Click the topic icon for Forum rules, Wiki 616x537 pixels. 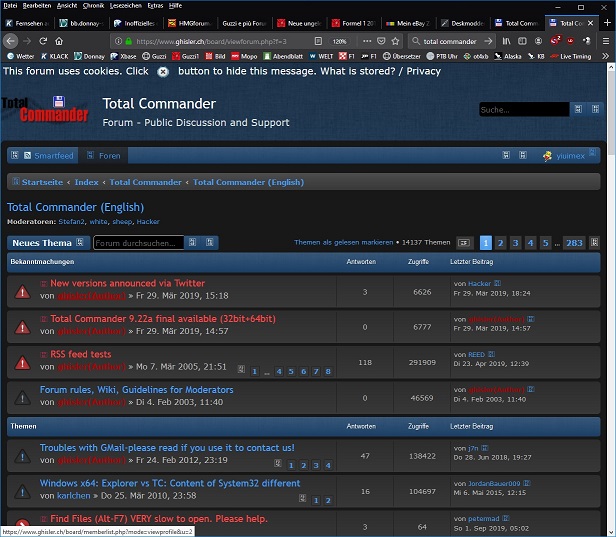[22, 398]
